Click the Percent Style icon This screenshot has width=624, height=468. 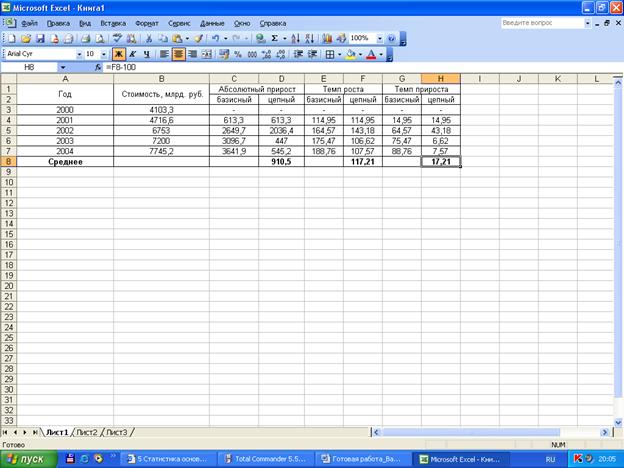click(238, 54)
